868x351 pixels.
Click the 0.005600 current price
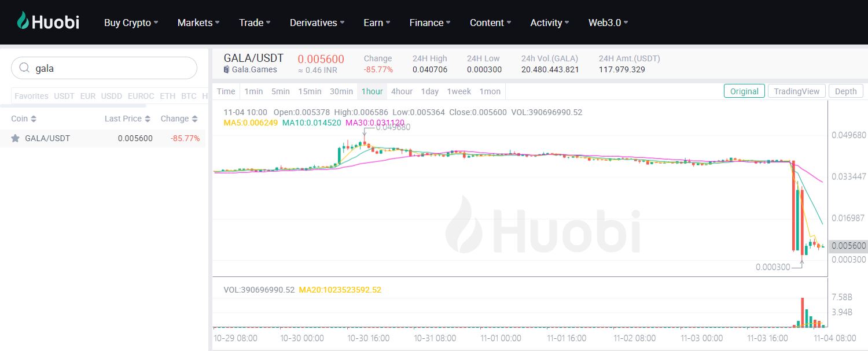[x=321, y=59]
